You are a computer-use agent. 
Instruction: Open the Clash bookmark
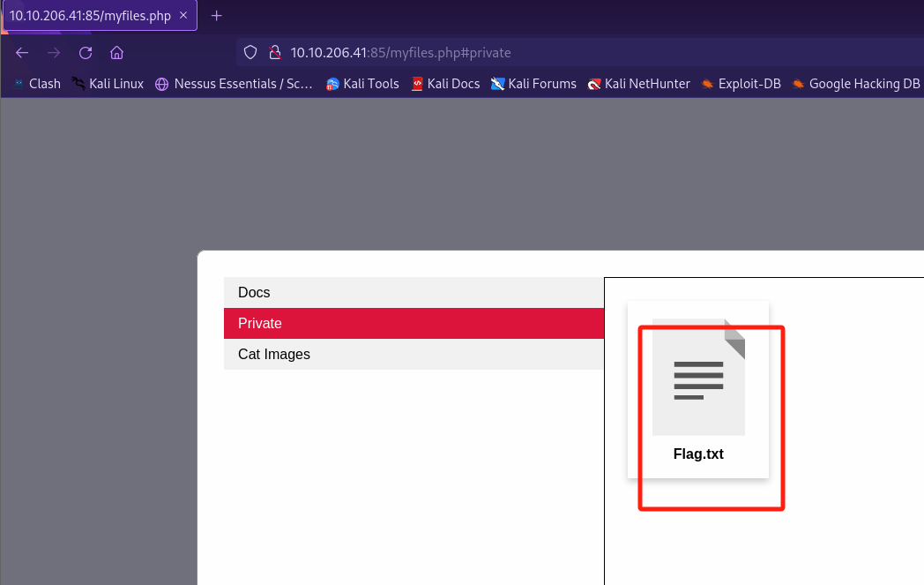(37, 84)
